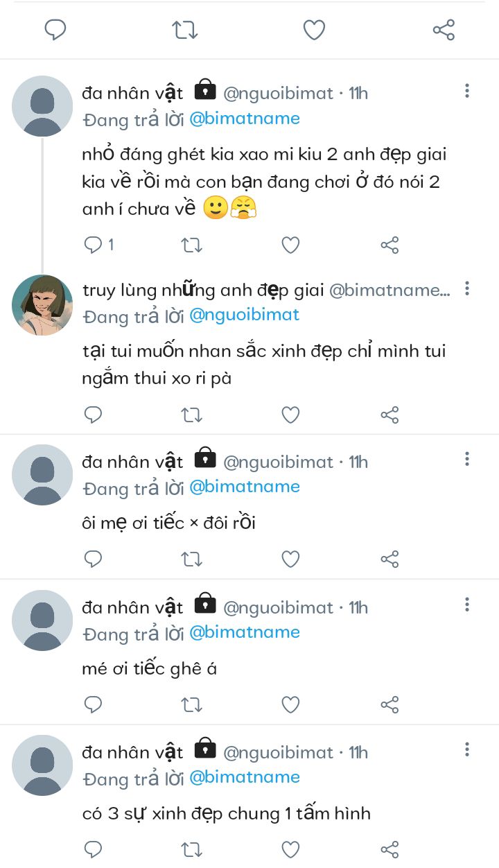Retweet the "mé ơi tiếc ghê á" tweet

191,704
